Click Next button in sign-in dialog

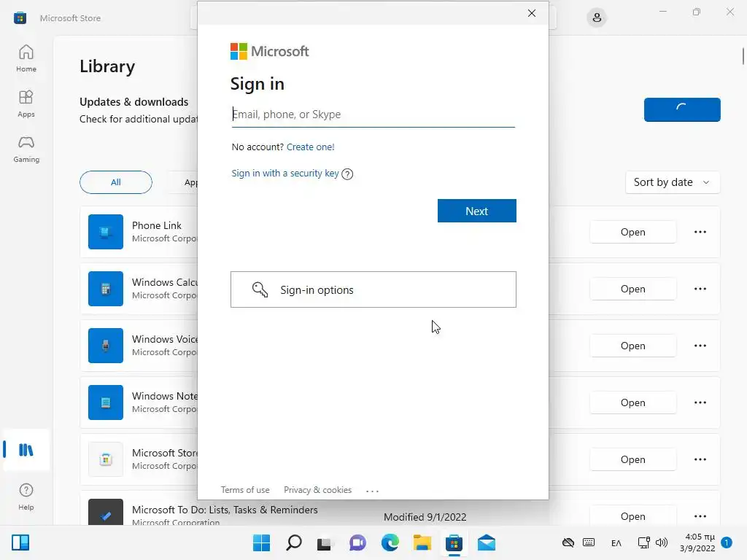click(x=477, y=211)
